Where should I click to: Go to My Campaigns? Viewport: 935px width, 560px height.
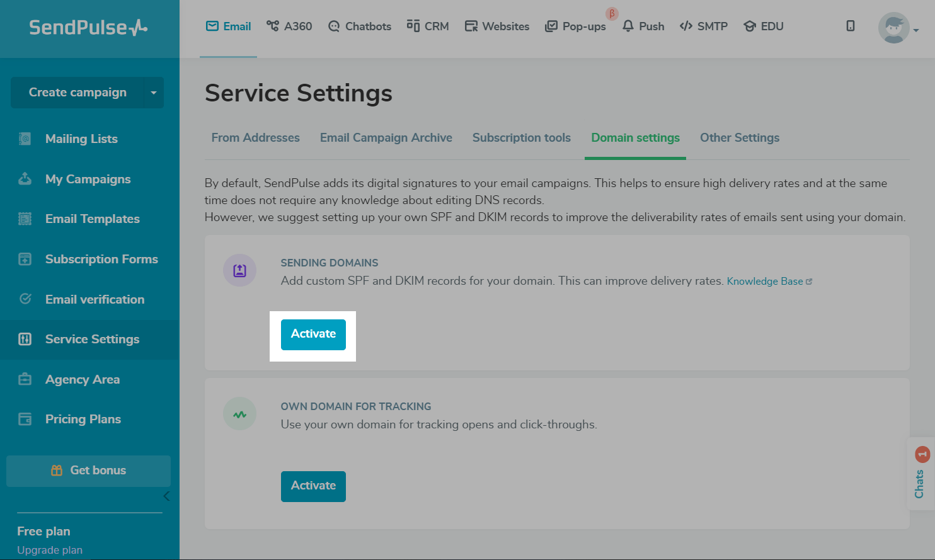pos(88,179)
